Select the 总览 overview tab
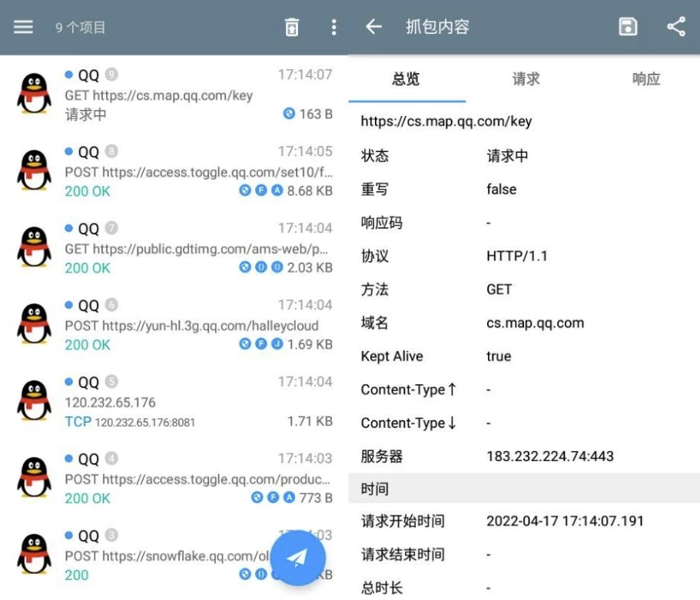The image size is (700, 600). [x=406, y=79]
